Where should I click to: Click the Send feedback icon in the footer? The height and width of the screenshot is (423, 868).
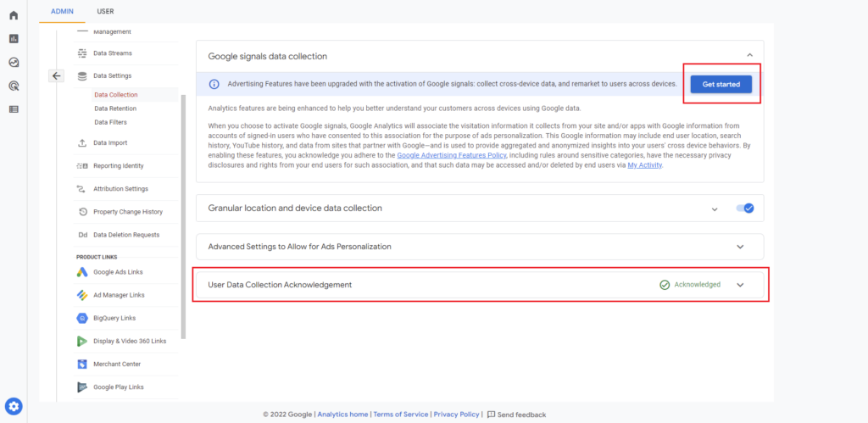pyautogui.click(x=491, y=415)
